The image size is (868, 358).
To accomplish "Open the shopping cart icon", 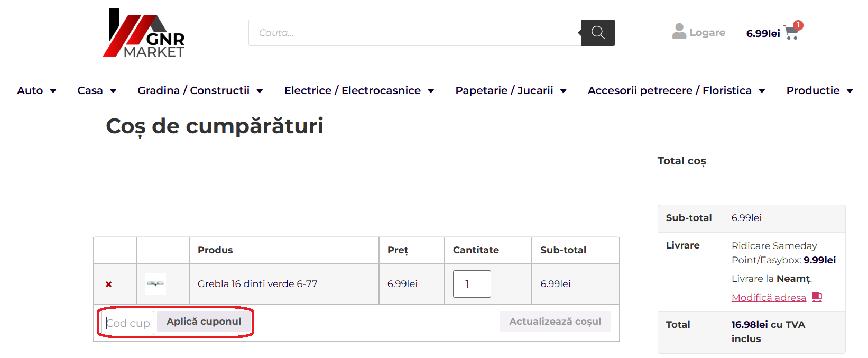I will [x=791, y=33].
